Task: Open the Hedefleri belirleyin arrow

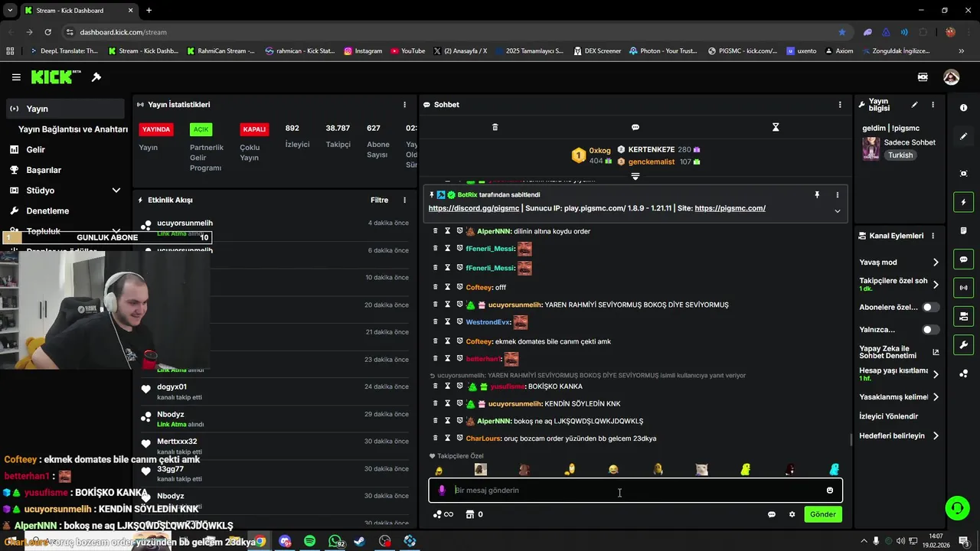Action: [936, 436]
